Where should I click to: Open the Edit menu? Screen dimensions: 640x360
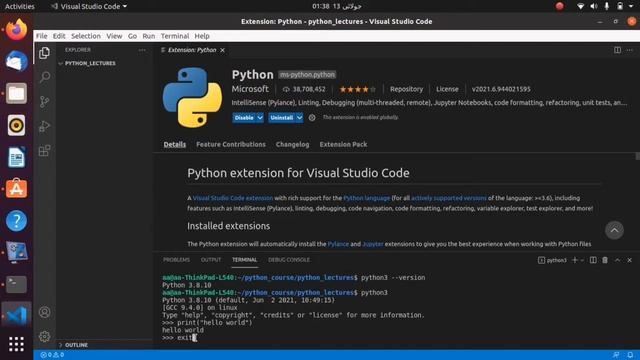tap(59, 36)
